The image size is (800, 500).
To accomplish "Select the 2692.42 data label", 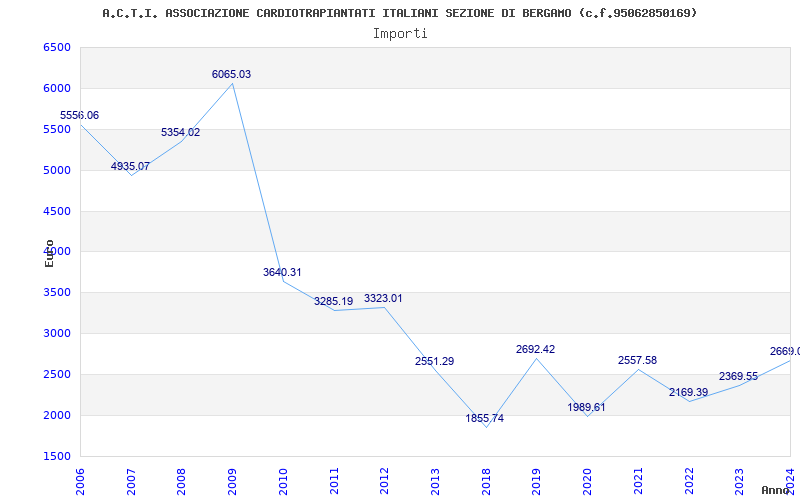I will pos(535,349).
